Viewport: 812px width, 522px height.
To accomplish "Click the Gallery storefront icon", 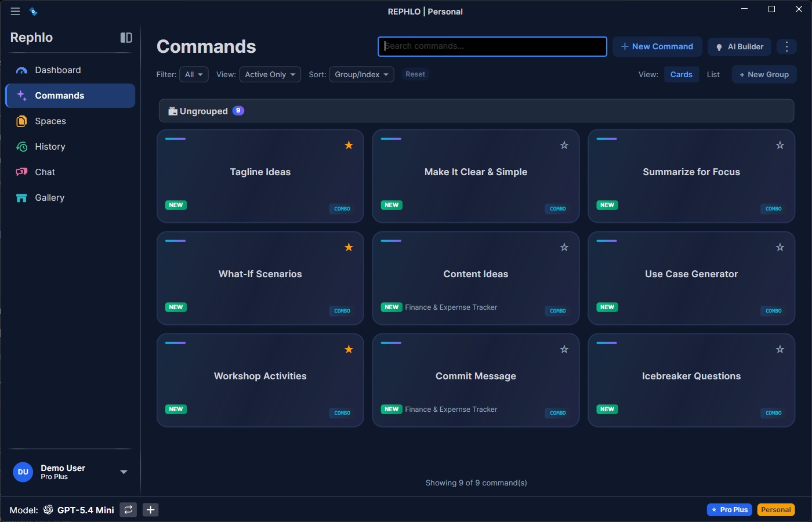I will click(x=21, y=198).
